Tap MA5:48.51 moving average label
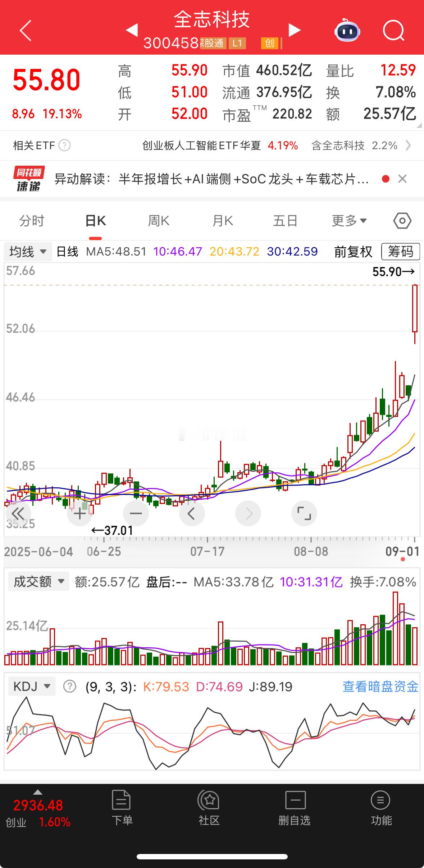The width and height of the screenshot is (424, 868). click(116, 252)
